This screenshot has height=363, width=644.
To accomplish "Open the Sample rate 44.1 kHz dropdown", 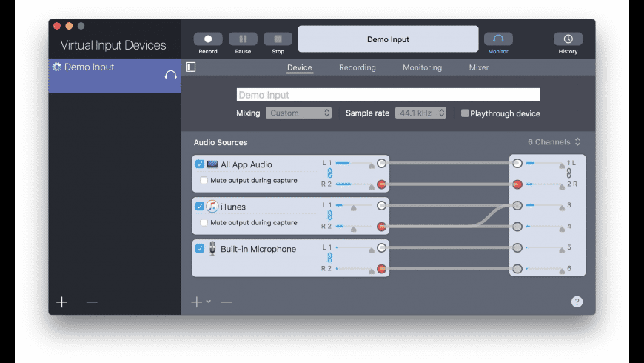I will point(420,113).
